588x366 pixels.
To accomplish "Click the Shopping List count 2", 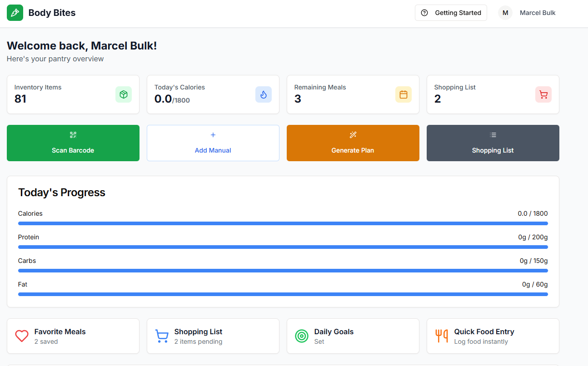I will (438, 99).
